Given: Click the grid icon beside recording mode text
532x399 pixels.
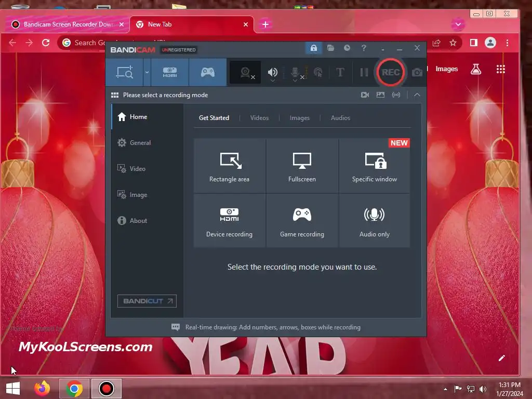Looking at the screenshot, I should click(115, 95).
